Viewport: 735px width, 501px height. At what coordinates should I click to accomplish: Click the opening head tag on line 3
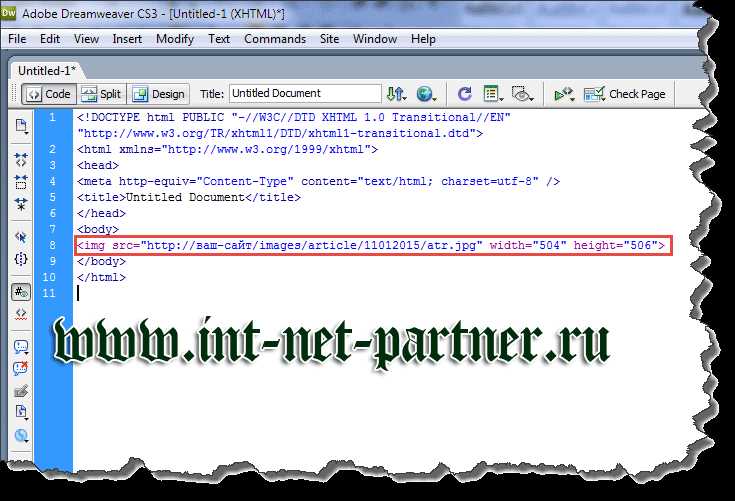click(98, 165)
